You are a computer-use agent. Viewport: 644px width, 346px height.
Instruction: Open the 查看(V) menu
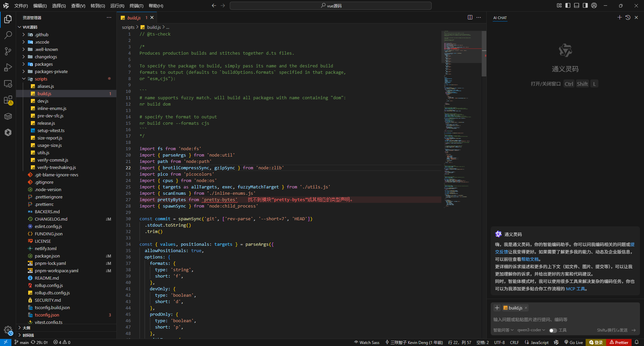(x=78, y=6)
